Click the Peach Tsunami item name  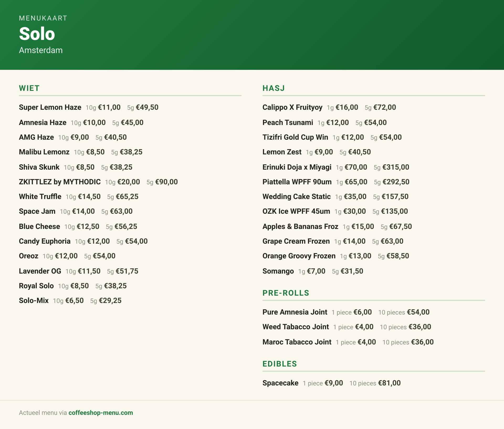click(x=288, y=123)
